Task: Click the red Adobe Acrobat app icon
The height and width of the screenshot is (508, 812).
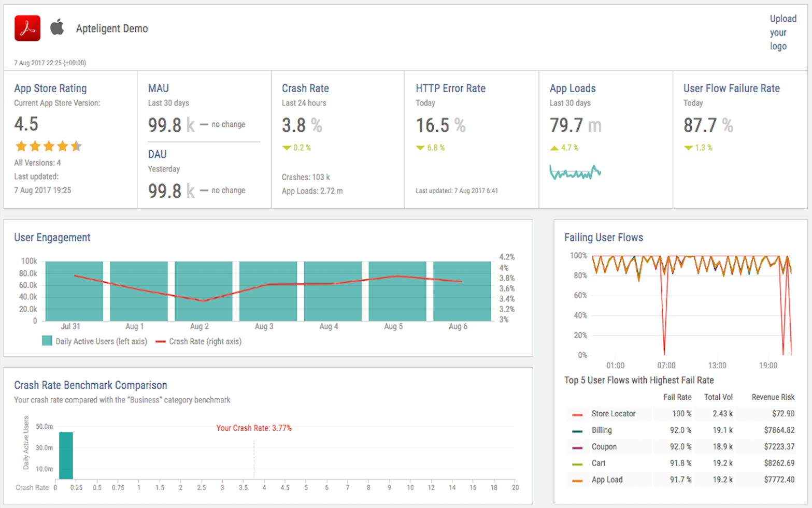Action: (x=27, y=28)
